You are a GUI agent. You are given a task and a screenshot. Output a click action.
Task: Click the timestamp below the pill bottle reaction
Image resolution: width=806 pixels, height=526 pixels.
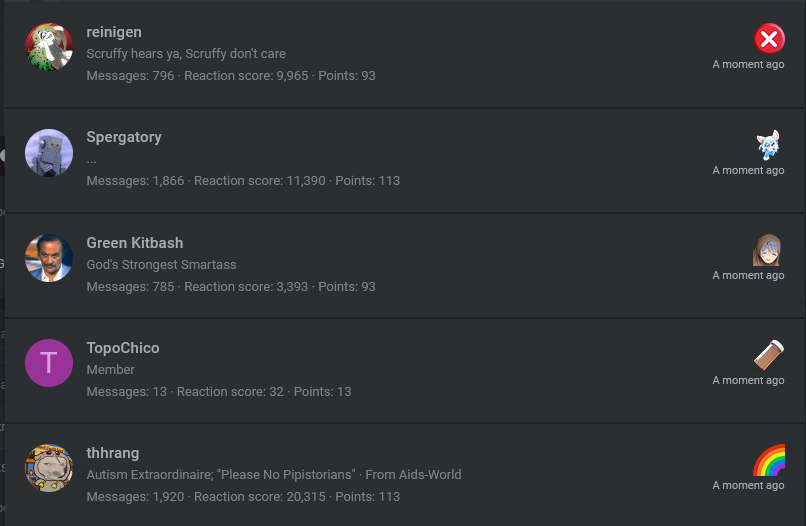coord(748,380)
